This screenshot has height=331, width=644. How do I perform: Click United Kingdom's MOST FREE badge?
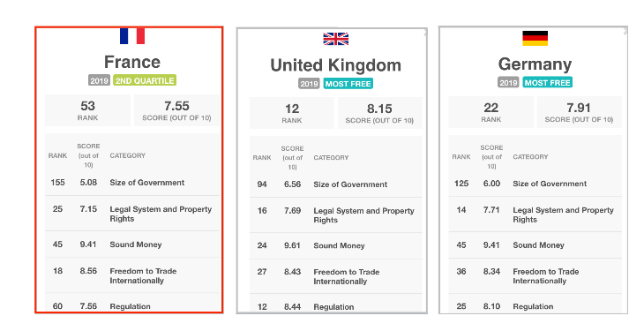pyautogui.click(x=348, y=84)
